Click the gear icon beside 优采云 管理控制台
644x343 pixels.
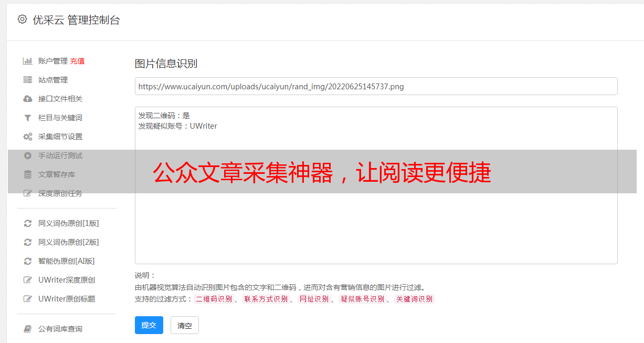[22, 19]
